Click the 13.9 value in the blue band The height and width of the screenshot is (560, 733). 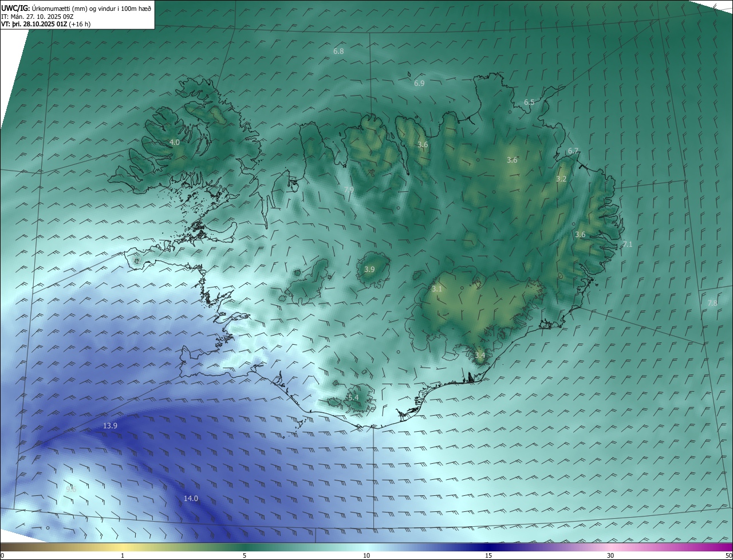pos(110,425)
